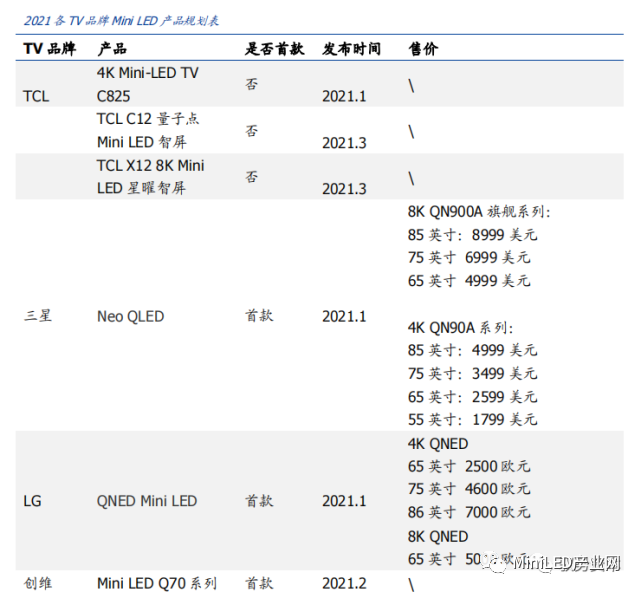Click '2021.3' in the TCL C12 row

pyautogui.click(x=344, y=143)
